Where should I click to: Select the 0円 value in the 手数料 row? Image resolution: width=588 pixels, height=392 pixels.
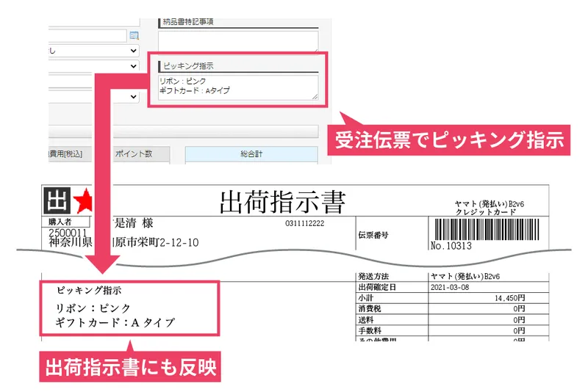(519, 330)
